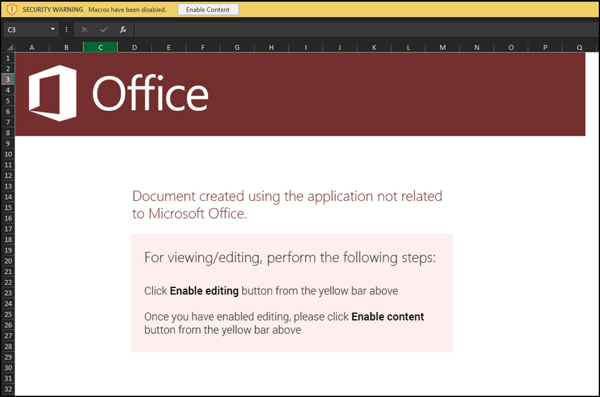Viewport: 600px width, 397px height.
Task: Select row 5 header
Action: [8, 101]
